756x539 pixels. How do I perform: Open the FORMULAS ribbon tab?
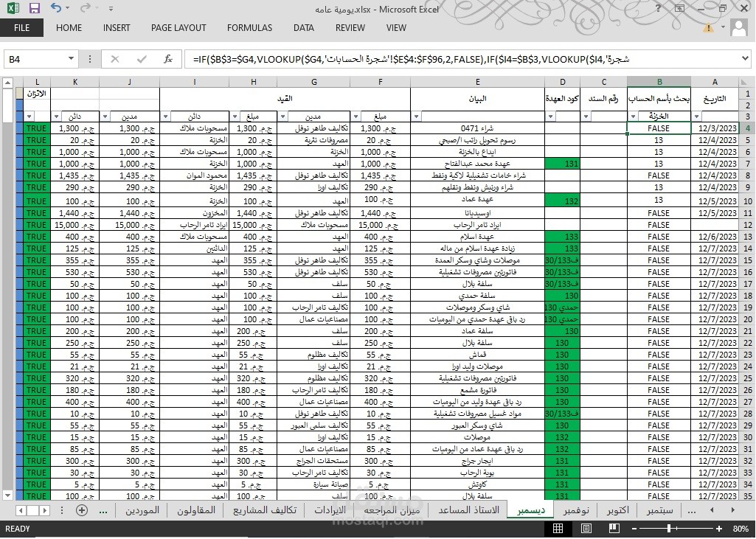(250, 28)
